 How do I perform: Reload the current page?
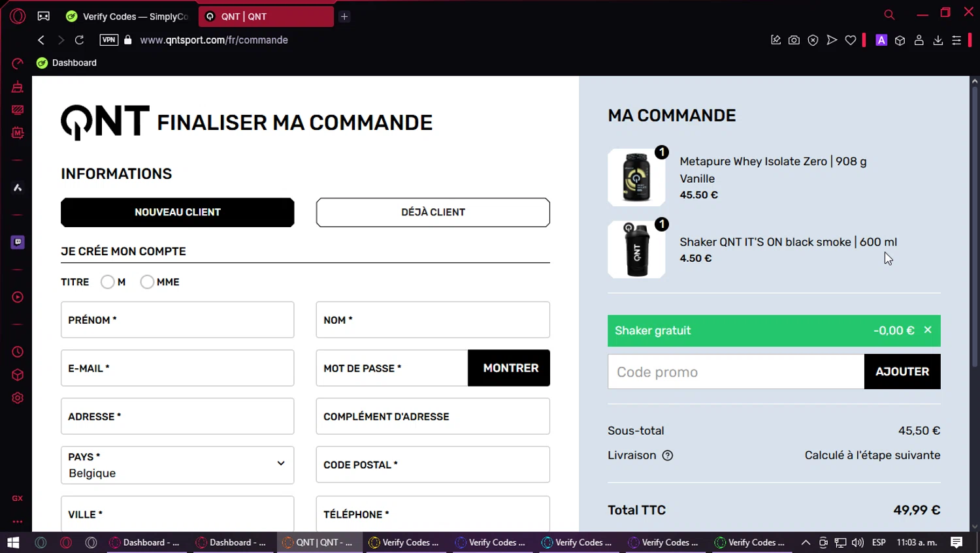point(79,40)
